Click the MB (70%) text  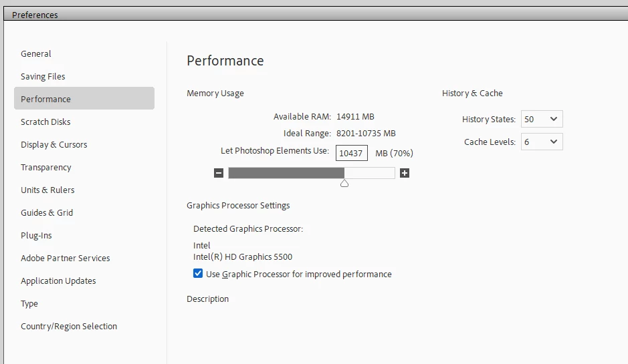coord(394,153)
